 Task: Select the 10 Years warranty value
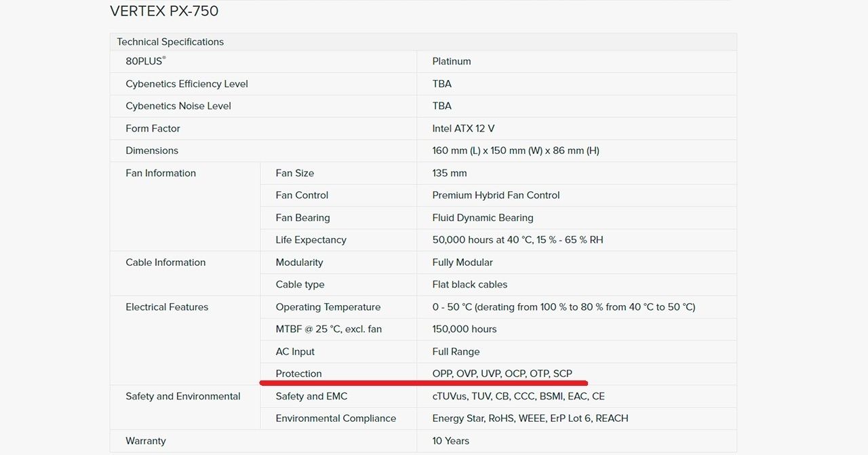(450, 441)
